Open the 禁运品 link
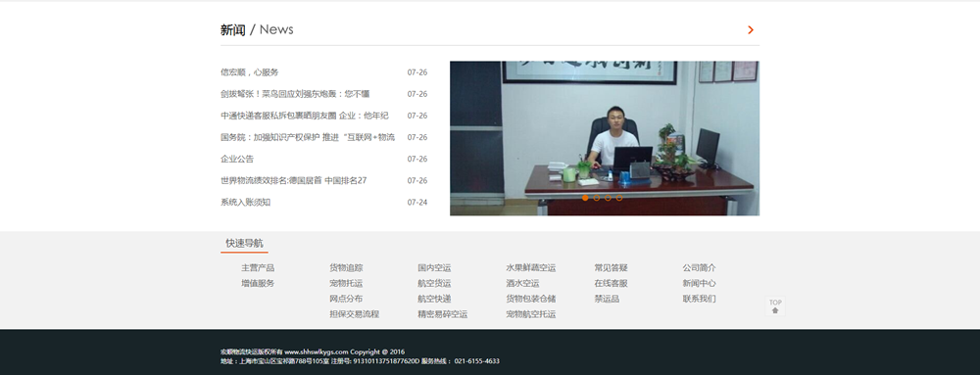980x375 pixels. pyautogui.click(x=607, y=299)
